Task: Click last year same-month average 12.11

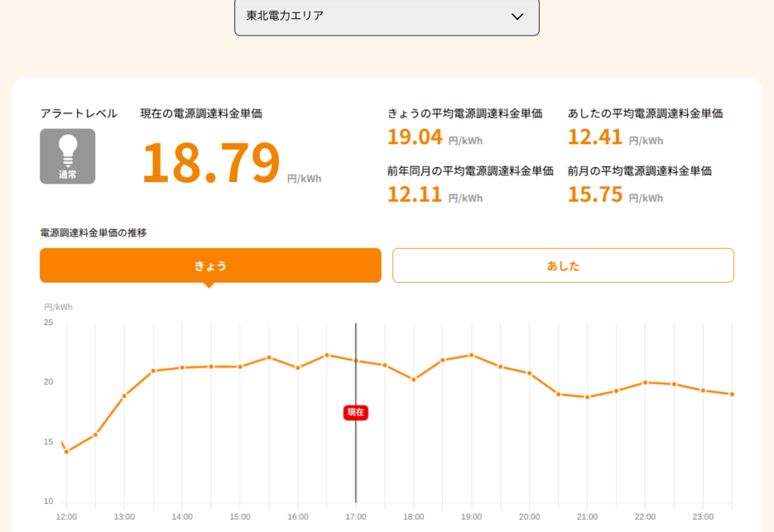Action: click(x=415, y=194)
